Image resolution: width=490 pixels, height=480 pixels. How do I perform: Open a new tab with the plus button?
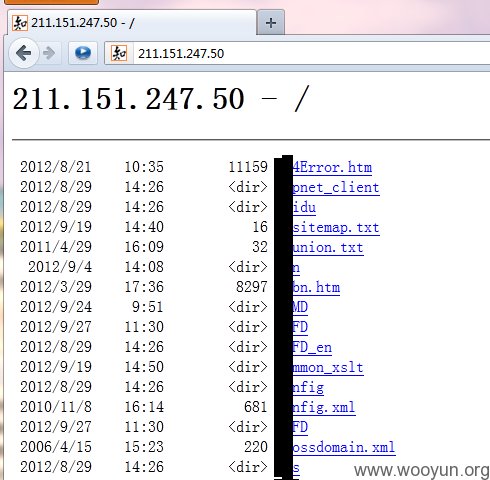[x=271, y=23]
